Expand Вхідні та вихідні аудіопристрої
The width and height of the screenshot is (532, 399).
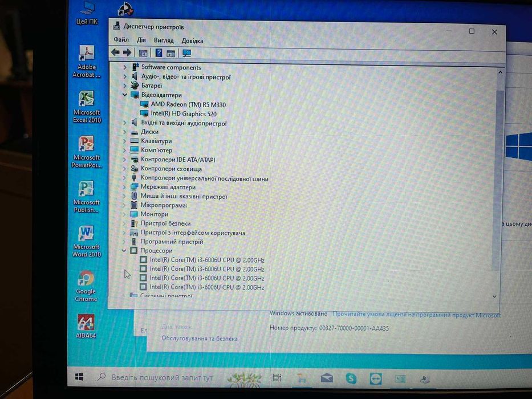tap(124, 123)
